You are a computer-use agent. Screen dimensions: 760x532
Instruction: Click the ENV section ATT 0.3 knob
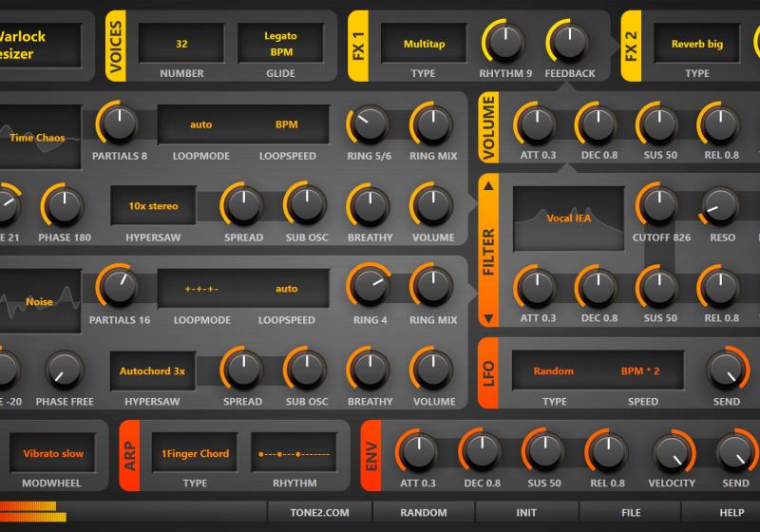click(418, 450)
